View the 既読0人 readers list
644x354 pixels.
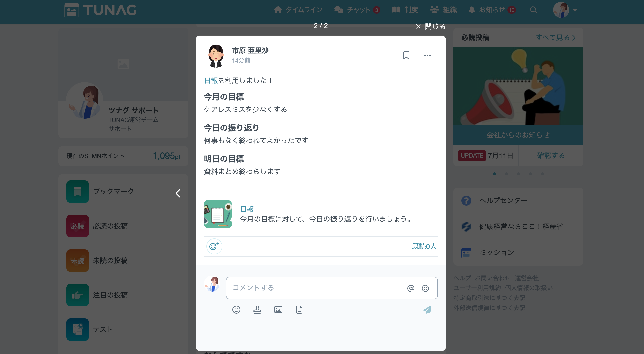point(424,246)
